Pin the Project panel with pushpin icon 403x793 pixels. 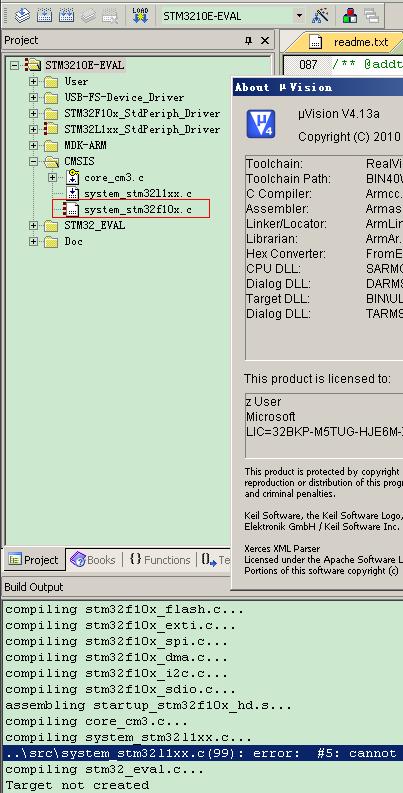[x=248, y=40]
